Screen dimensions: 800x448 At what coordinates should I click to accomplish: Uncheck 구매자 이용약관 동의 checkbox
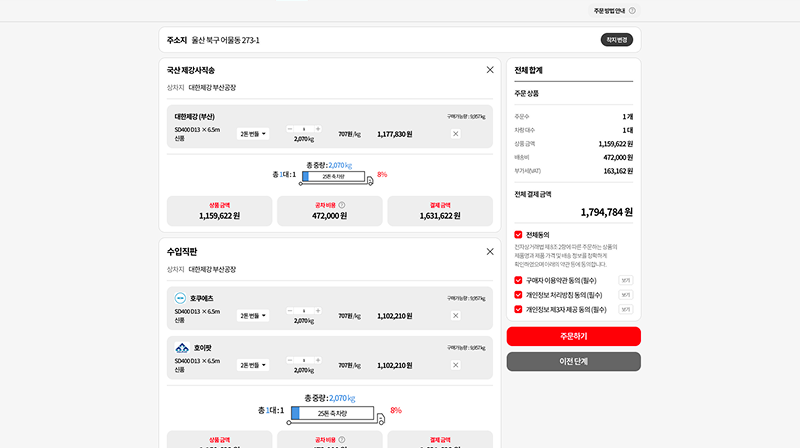[x=518, y=281]
